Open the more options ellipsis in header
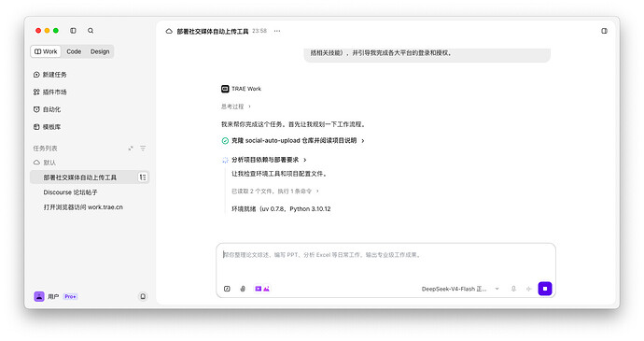The width and height of the screenshot is (644, 341). tap(277, 31)
